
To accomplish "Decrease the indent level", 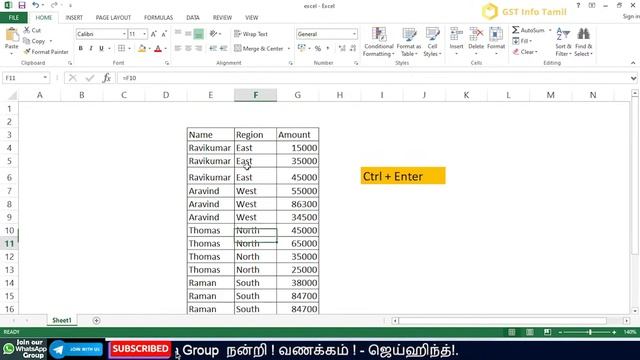I will [213, 49].
